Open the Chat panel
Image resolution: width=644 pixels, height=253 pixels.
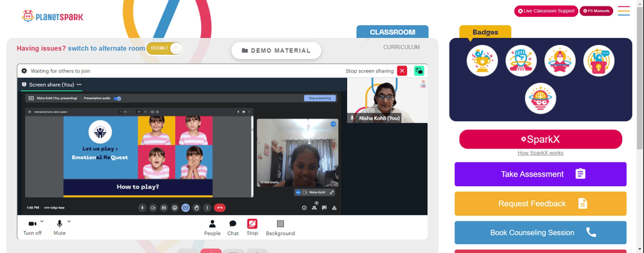tap(233, 227)
